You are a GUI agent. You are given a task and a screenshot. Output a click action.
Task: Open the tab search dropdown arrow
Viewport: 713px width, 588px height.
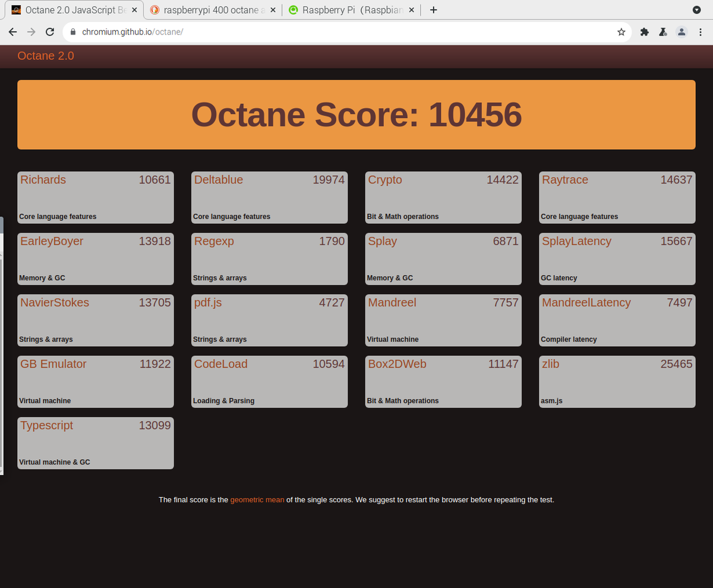click(697, 10)
